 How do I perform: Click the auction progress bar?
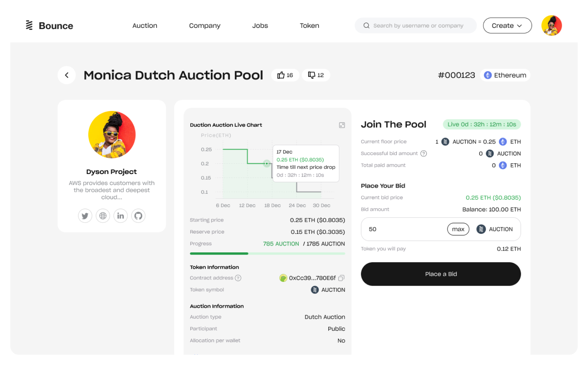coord(267,254)
